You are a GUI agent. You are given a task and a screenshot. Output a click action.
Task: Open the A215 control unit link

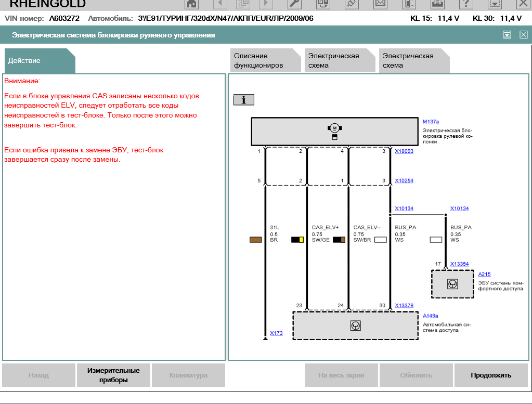(484, 274)
